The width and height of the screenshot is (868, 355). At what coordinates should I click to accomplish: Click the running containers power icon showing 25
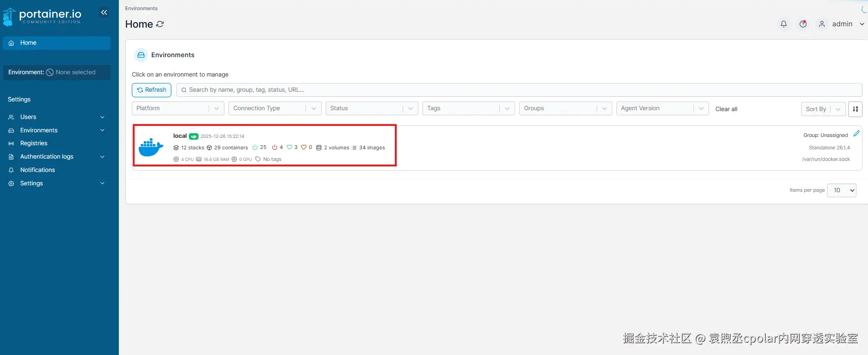[x=255, y=148]
